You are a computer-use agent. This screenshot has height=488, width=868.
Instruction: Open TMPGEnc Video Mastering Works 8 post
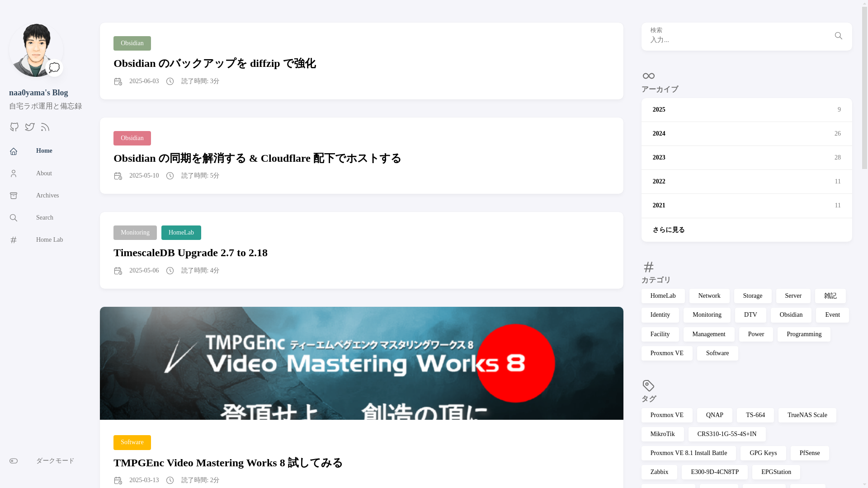tap(228, 463)
